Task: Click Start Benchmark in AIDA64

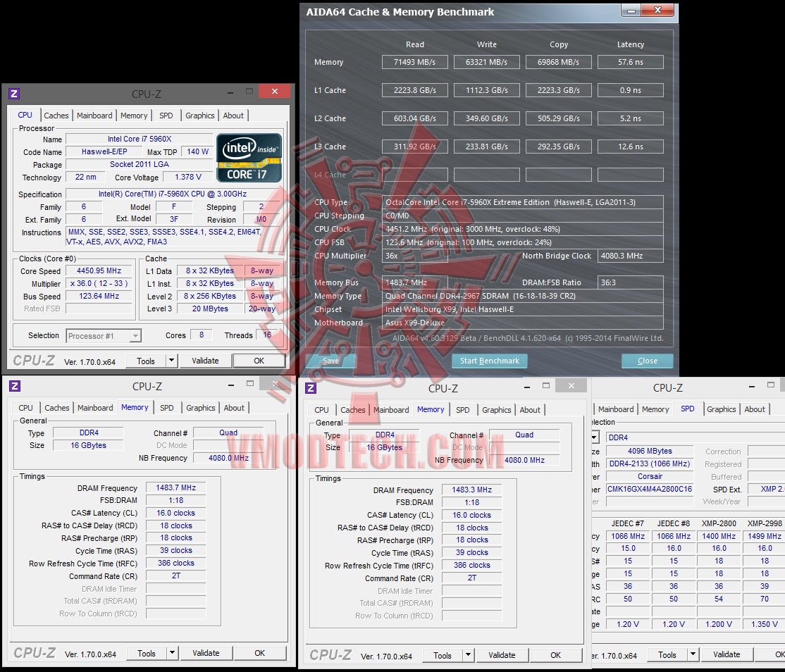Action: [489, 361]
